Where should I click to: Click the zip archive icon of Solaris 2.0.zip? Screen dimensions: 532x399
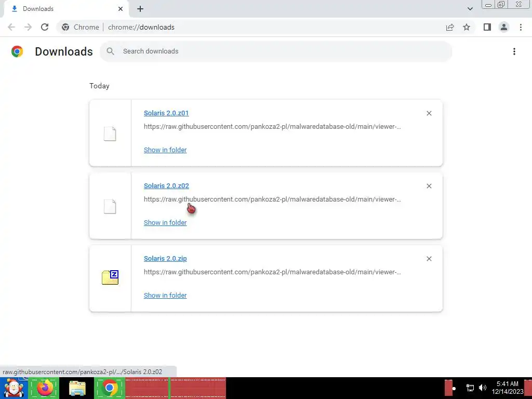110,277
